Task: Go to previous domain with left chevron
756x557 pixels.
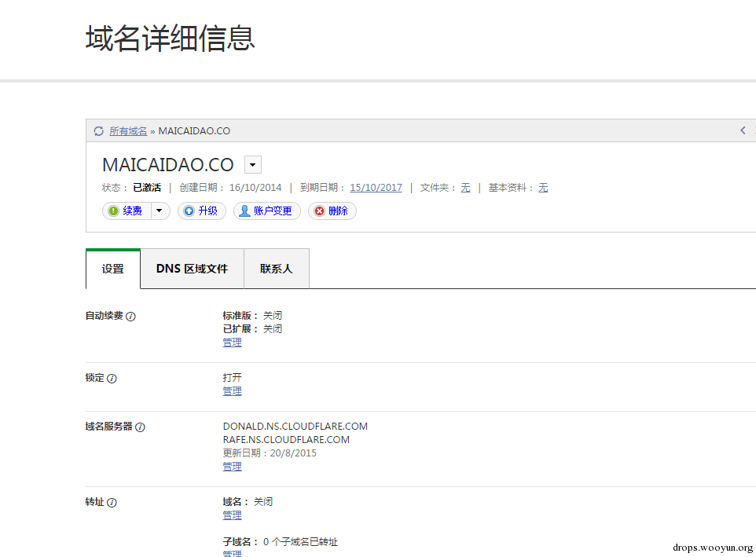Action: point(743,130)
